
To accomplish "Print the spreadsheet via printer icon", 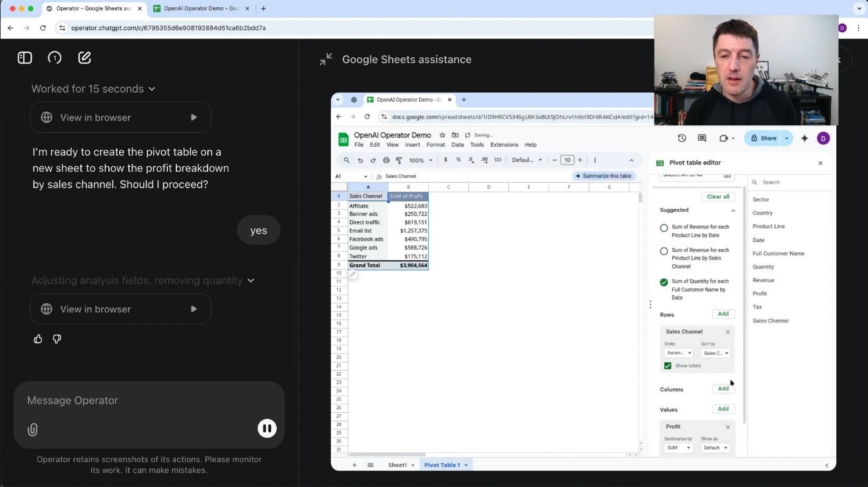I will (386, 160).
